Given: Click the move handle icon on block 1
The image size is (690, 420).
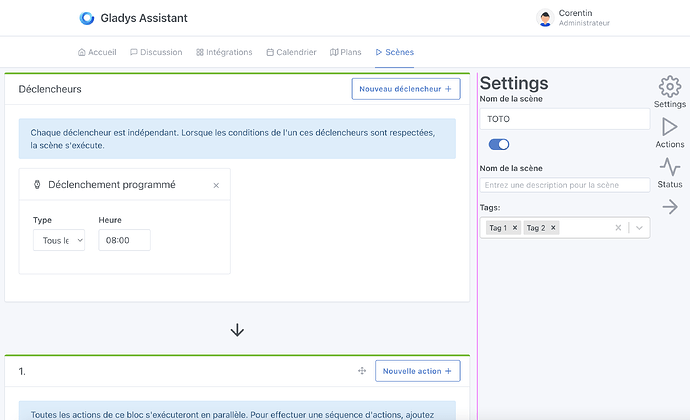Looking at the screenshot, I should [x=362, y=371].
